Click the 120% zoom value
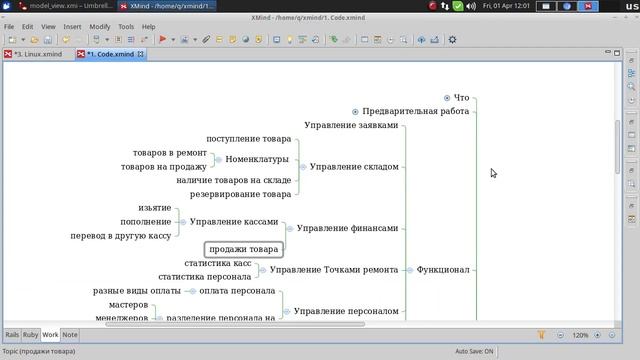640x360 pixels. (x=580, y=335)
